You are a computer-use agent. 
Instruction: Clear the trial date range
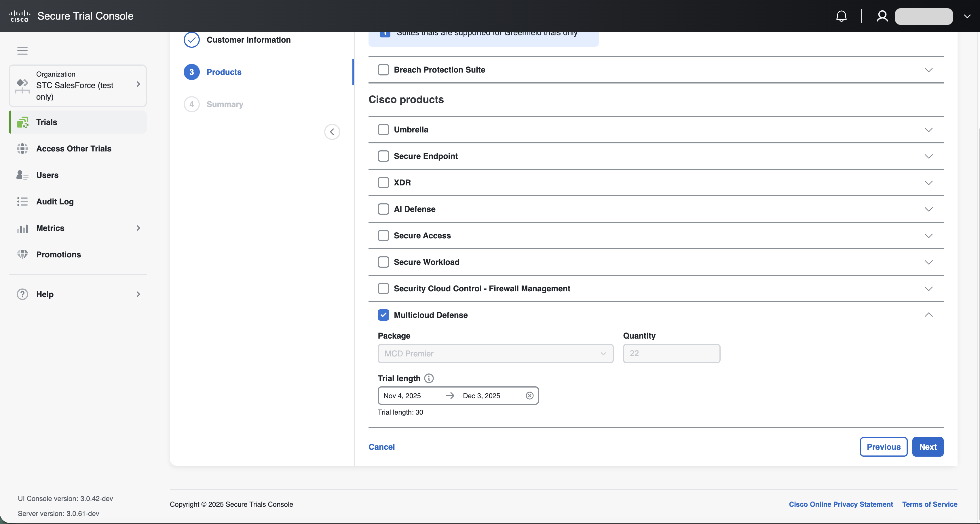(529, 396)
